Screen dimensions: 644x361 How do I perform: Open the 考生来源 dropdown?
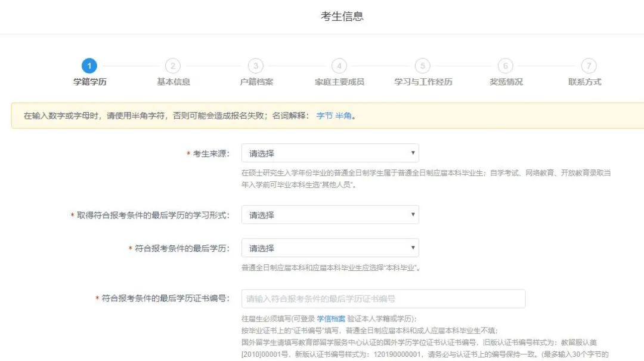330,153
